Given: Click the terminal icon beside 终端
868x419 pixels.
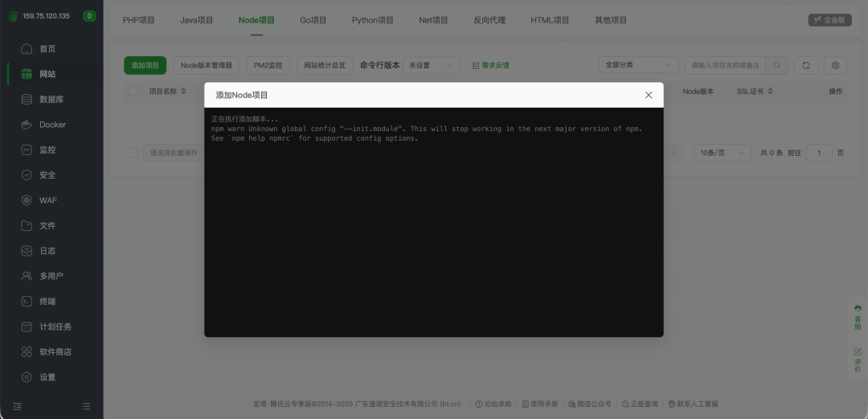Looking at the screenshot, I should (x=27, y=302).
